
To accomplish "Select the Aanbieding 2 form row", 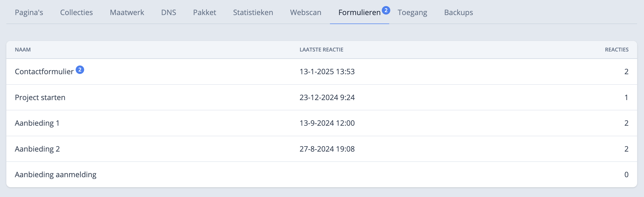I will (x=37, y=148).
